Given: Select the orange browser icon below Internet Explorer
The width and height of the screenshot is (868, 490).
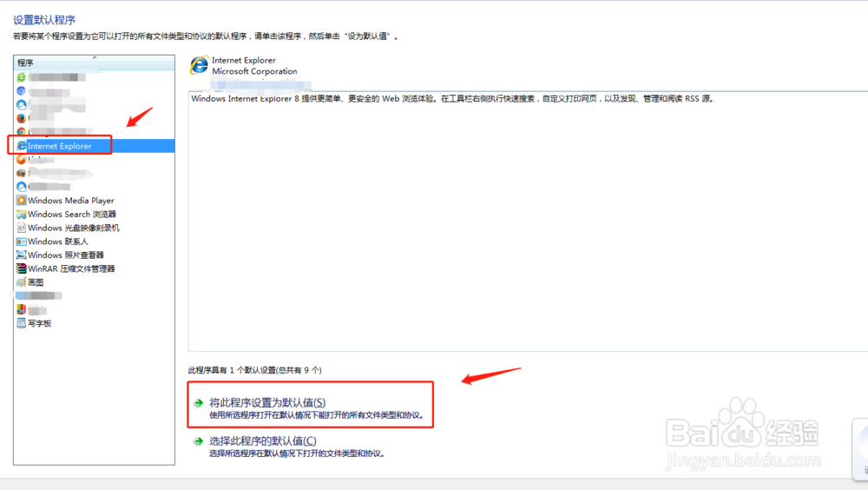Looking at the screenshot, I should tap(21, 160).
